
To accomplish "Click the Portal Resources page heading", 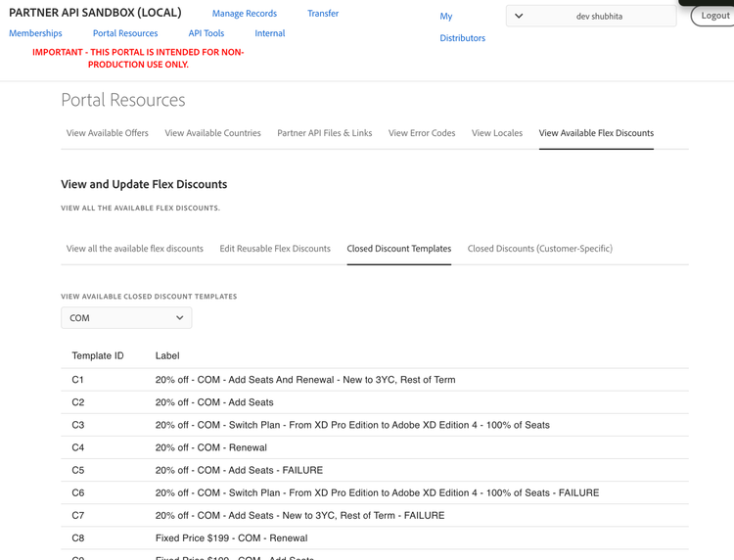I will [x=123, y=100].
